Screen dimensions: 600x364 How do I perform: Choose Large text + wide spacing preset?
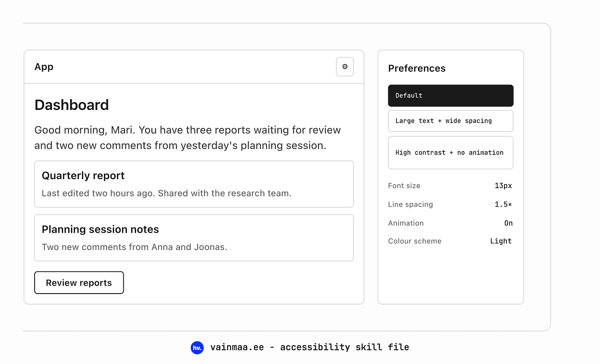451,121
